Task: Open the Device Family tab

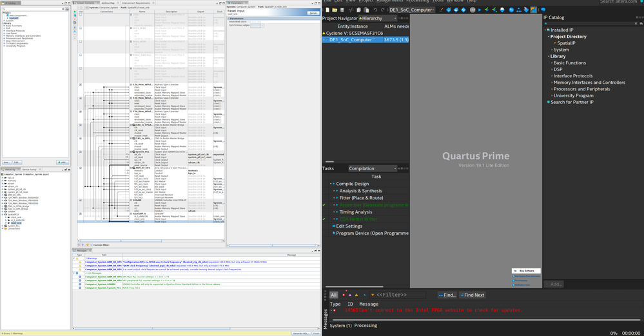Action: pos(30,169)
